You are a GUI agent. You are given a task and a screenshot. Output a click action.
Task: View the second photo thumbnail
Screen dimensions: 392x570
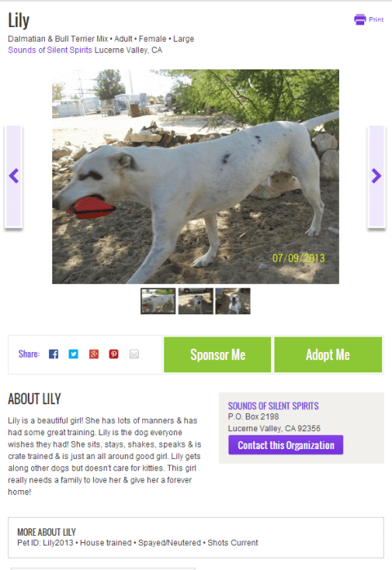[x=196, y=301]
